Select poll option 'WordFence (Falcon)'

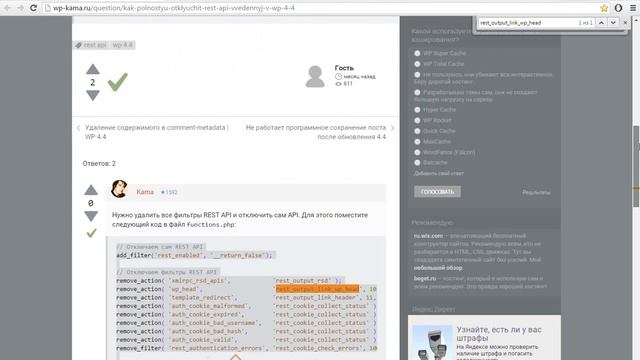[x=417, y=152]
